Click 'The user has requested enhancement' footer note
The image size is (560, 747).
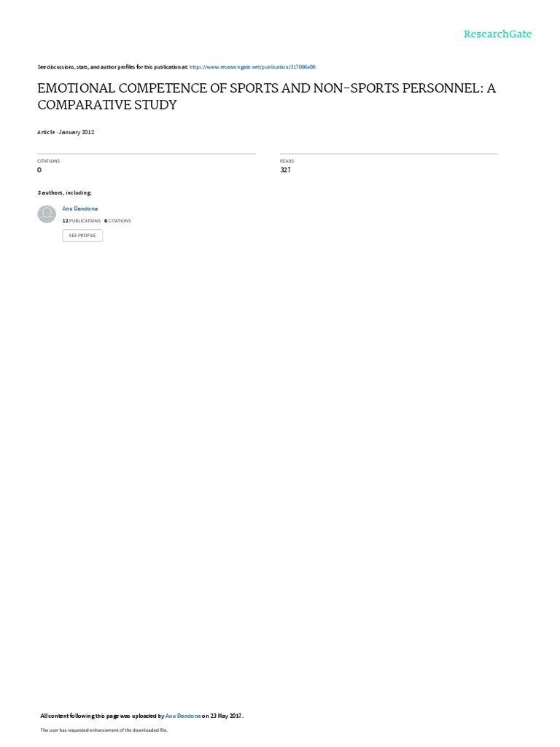(x=104, y=729)
